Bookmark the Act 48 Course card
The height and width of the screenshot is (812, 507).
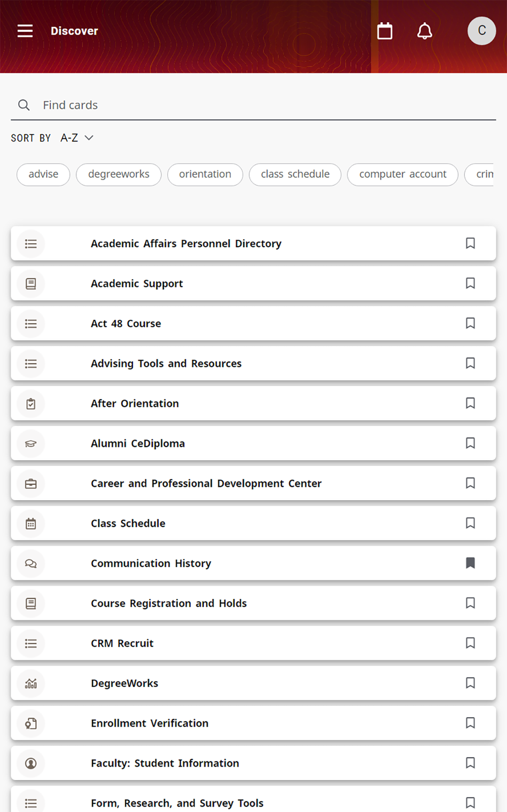470,323
